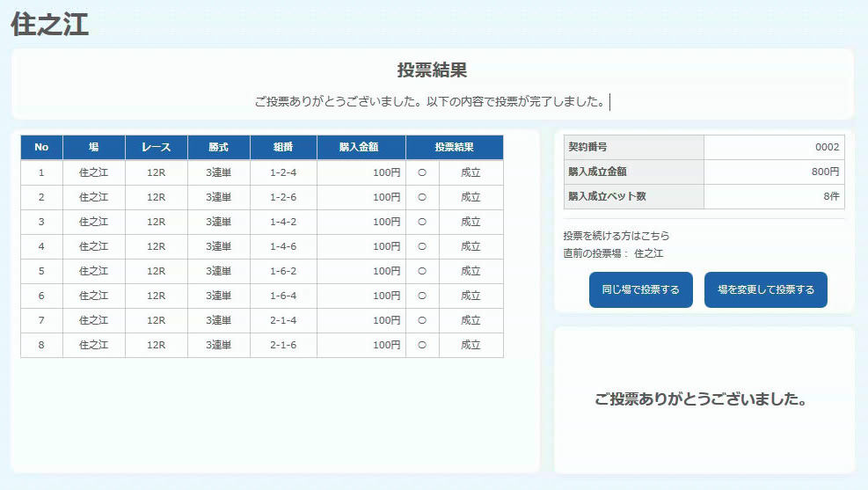Click the 購入成立ベット数 label

pyautogui.click(x=608, y=196)
